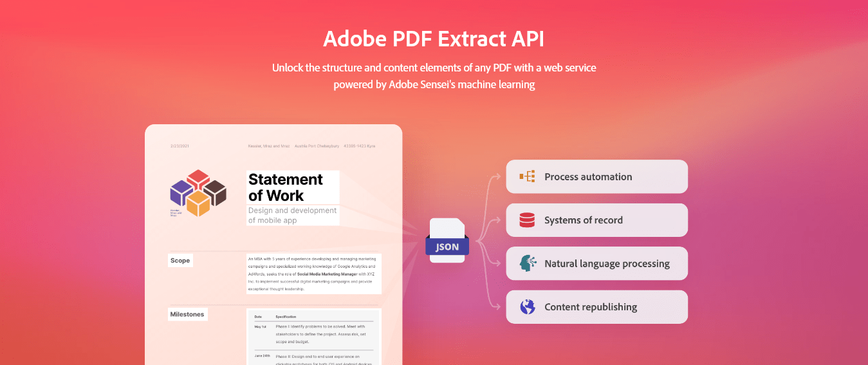
Task: Click the red database Systems of record icon
Action: (528, 220)
